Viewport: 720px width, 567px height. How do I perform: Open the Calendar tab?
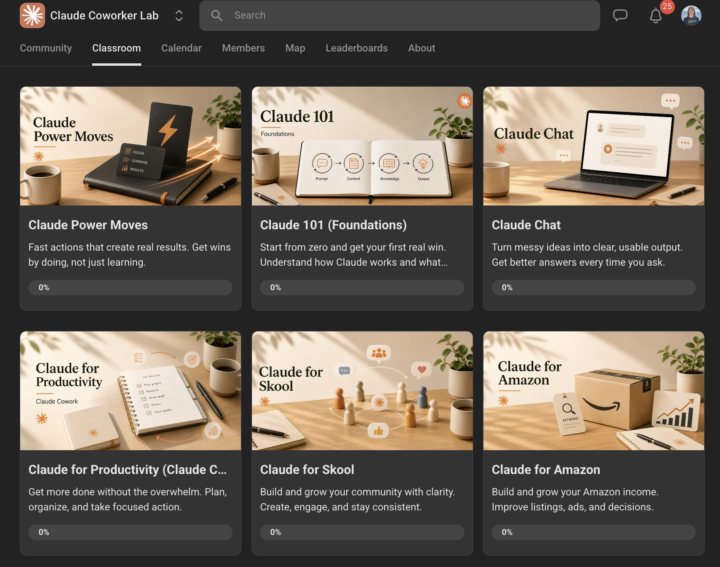point(181,48)
